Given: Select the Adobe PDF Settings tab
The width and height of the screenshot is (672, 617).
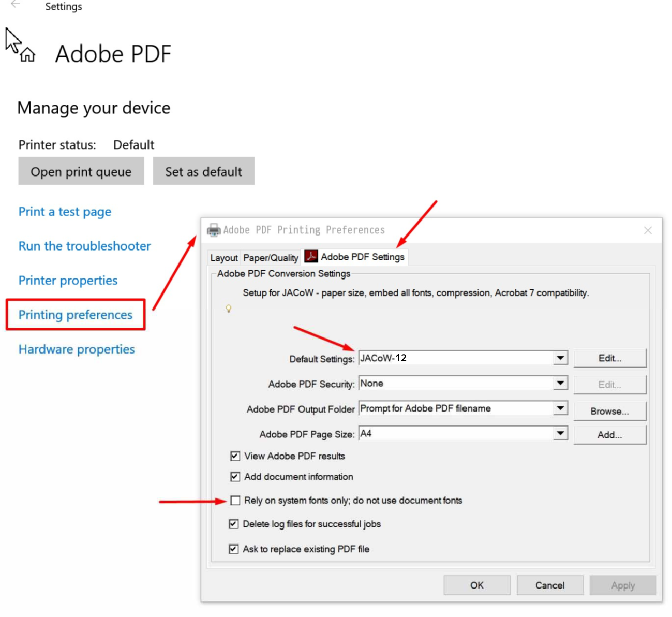Looking at the screenshot, I should tap(362, 257).
